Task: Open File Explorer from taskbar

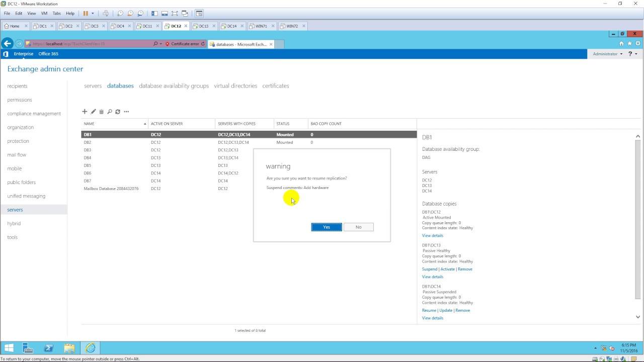Action: click(69, 348)
